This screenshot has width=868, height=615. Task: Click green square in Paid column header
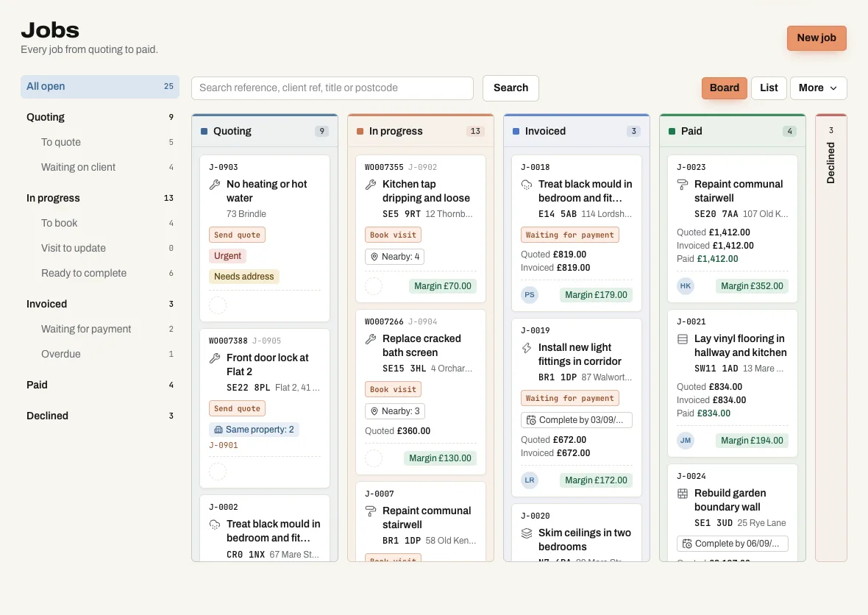click(x=672, y=131)
